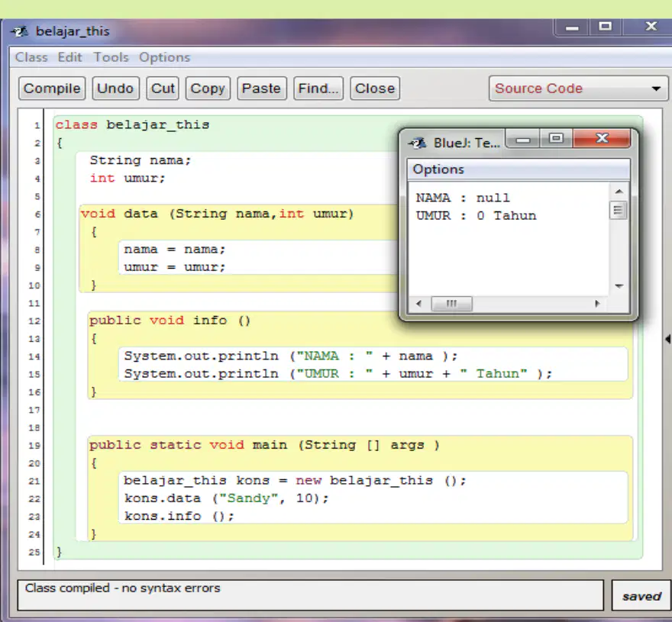This screenshot has width=672, height=622.
Task: Minimize the BlueJ Terminal window
Action: 522,139
